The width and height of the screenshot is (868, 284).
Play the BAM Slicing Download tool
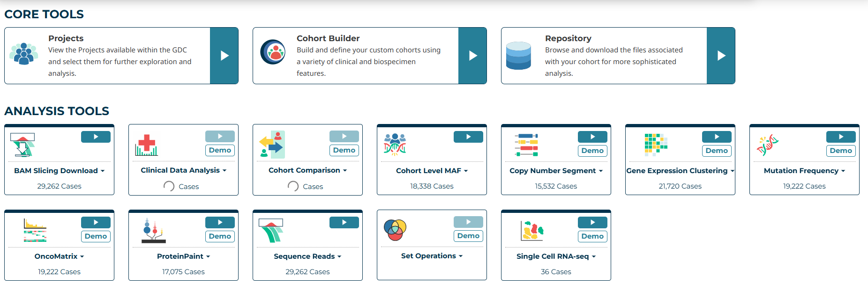pos(96,137)
